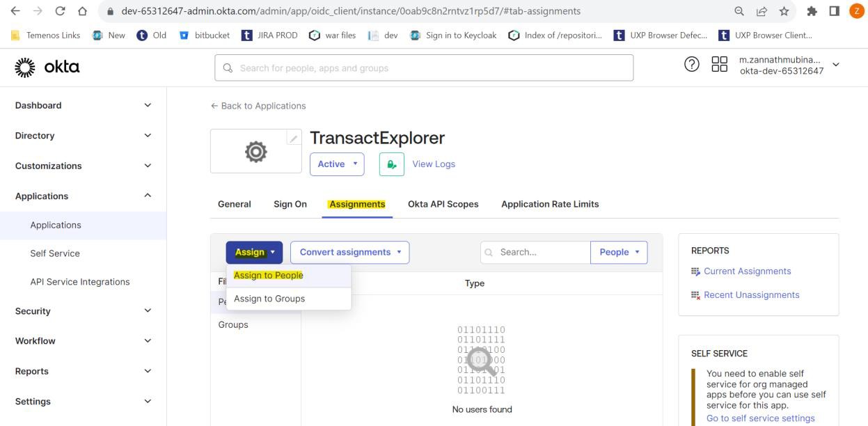Open the Current Assignments report
Image resolution: width=868 pixels, height=426 pixels.
[747, 271]
